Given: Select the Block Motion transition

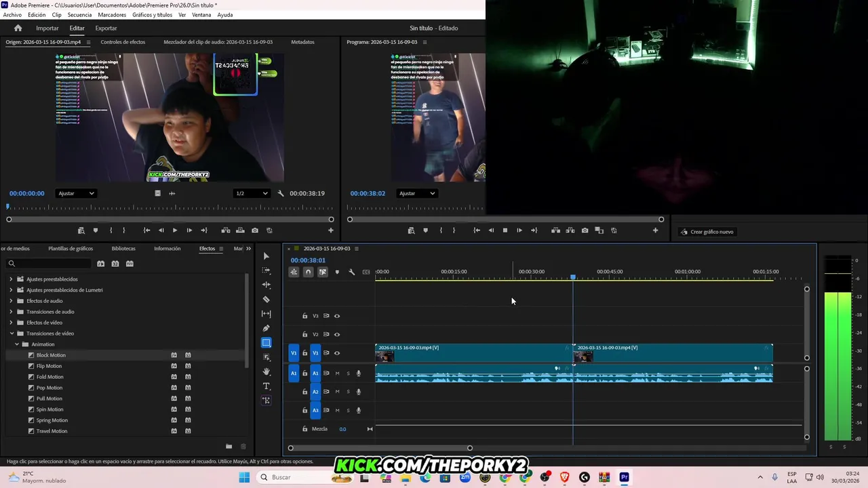Looking at the screenshot, I should [51, 355].
